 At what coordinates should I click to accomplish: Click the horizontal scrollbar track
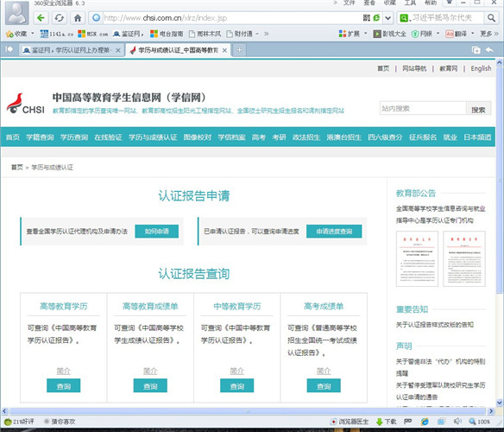[x=247, y=411]
